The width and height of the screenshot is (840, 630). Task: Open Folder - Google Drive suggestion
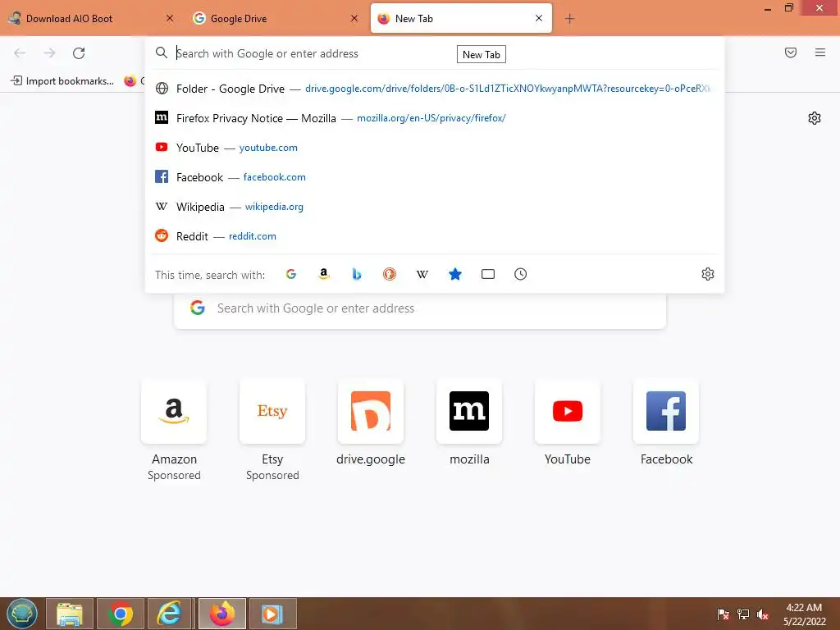point(435,89)
